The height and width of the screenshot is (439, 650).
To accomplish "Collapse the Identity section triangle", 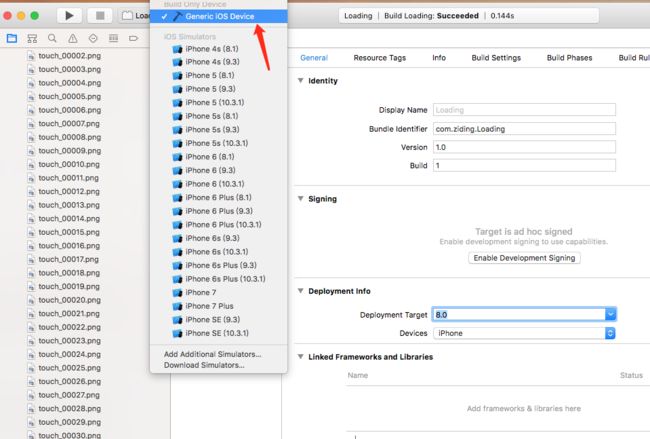I will tap(301, 80).
